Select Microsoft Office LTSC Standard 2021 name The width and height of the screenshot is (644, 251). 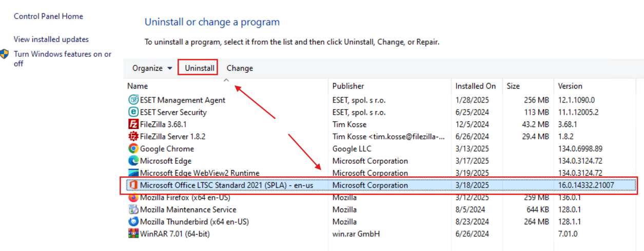(x=226, y=185)
